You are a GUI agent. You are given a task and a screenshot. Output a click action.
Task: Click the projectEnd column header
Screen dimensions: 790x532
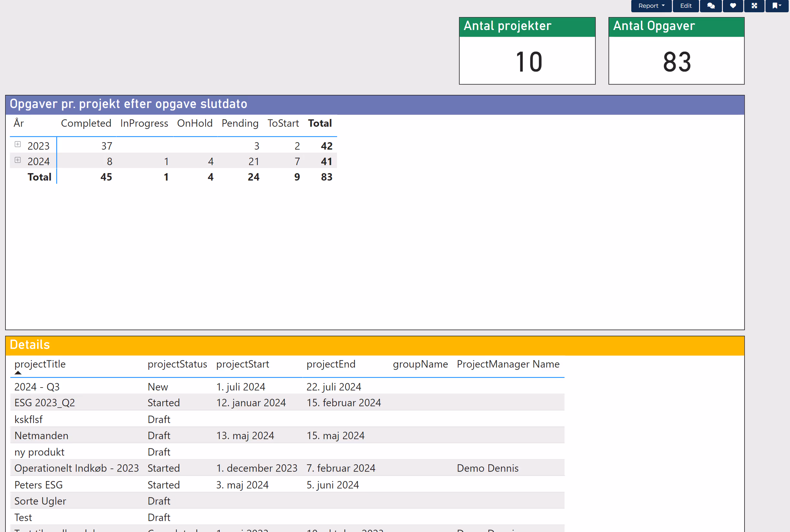click(331, 364)
